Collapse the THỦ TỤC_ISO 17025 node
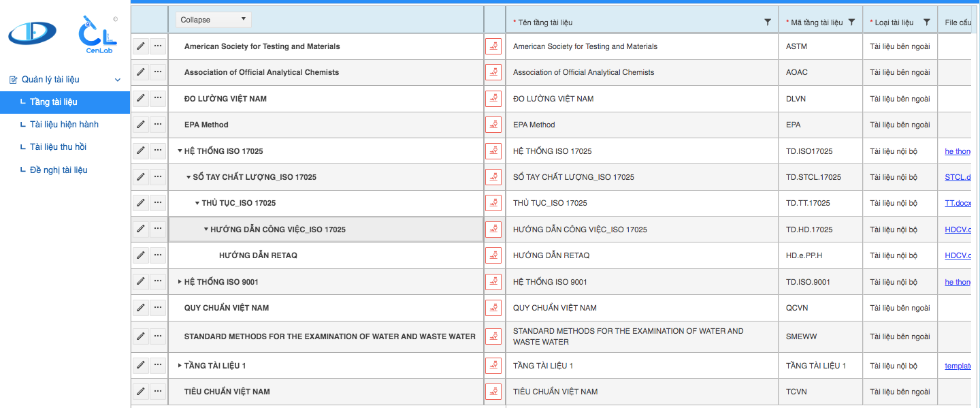The width and height of the screenshot is (980, 408). tap(197, 203)
